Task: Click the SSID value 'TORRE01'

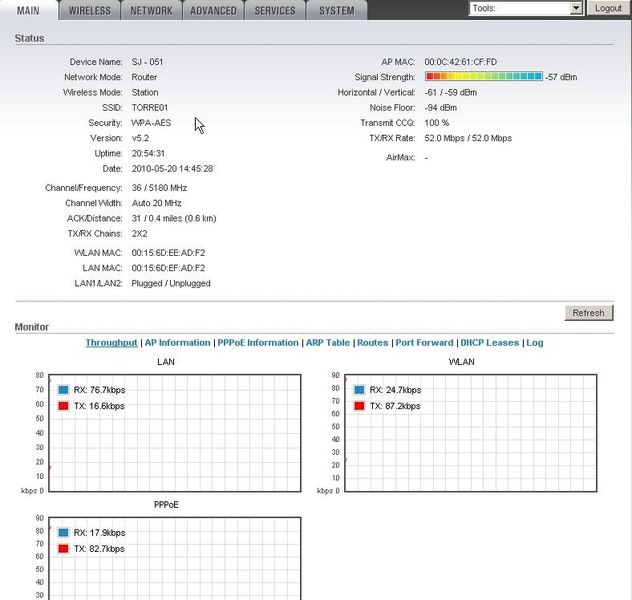Action: pyautogui.click(x=150, y=108)
